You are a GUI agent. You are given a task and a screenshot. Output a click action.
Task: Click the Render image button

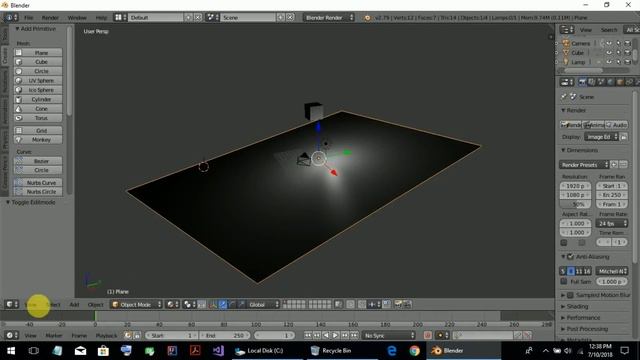(571, 125)
